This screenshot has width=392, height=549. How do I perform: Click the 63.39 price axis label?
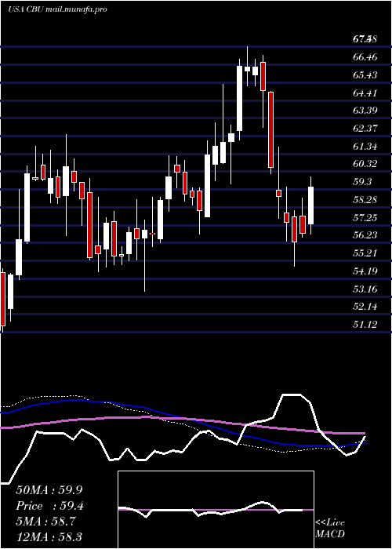pos(365,111)
